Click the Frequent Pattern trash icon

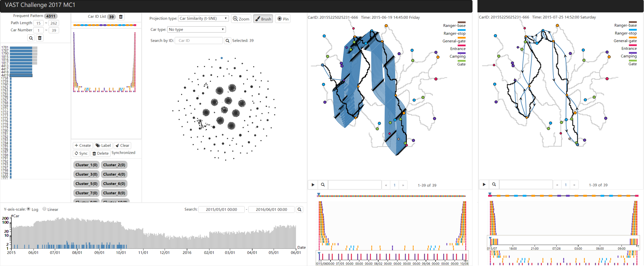39,38
